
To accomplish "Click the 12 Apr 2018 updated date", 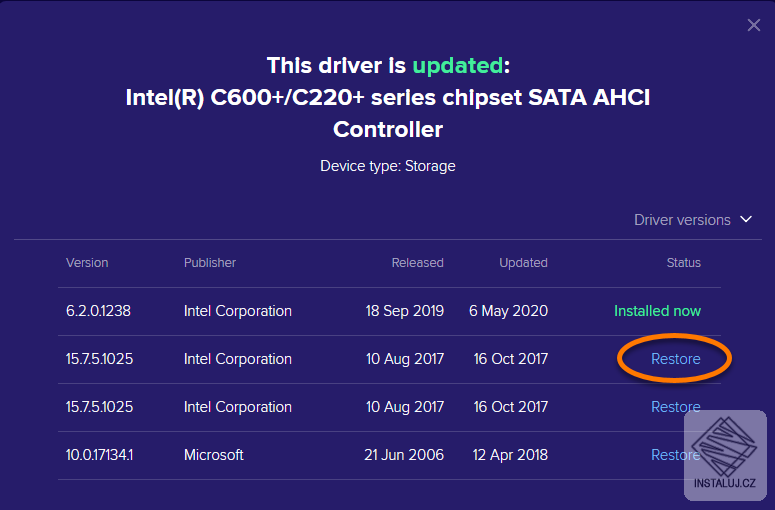I will 510,455.
